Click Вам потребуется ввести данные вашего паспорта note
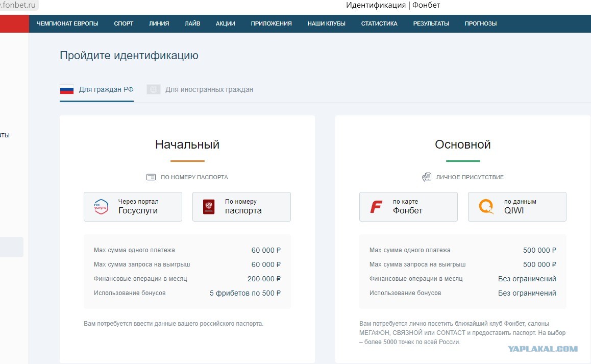 pyautogui.click(x=174, y=324)
